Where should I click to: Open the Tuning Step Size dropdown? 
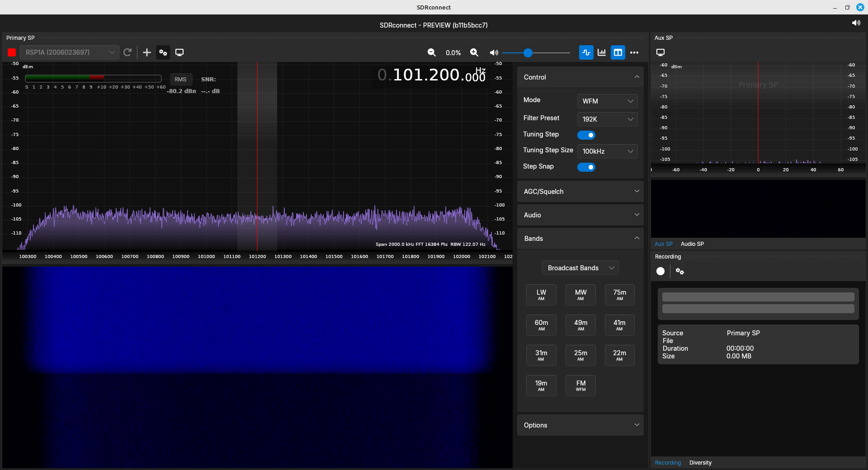[x=607, y=151]
